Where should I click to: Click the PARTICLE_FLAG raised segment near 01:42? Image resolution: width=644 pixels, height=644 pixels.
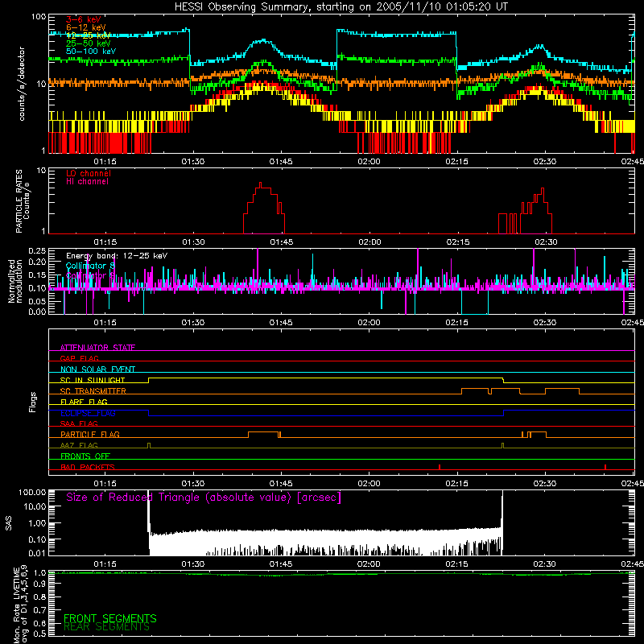click(263, 432)
